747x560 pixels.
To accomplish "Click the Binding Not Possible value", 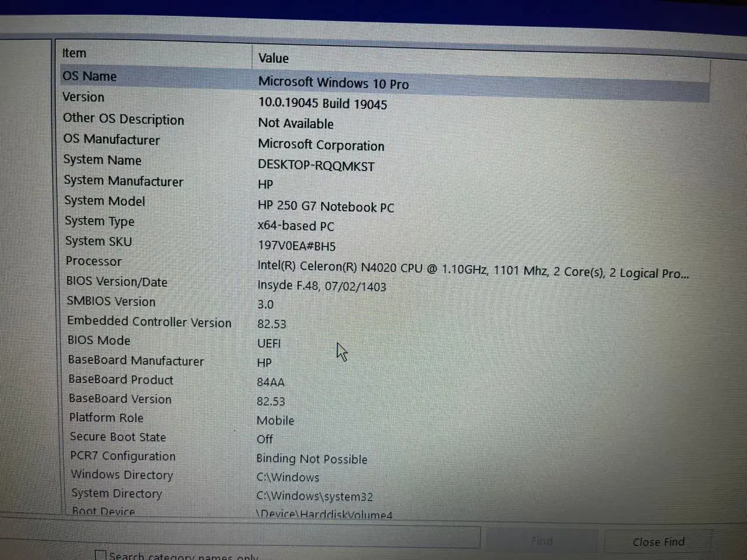I will (x=312, y=459).
